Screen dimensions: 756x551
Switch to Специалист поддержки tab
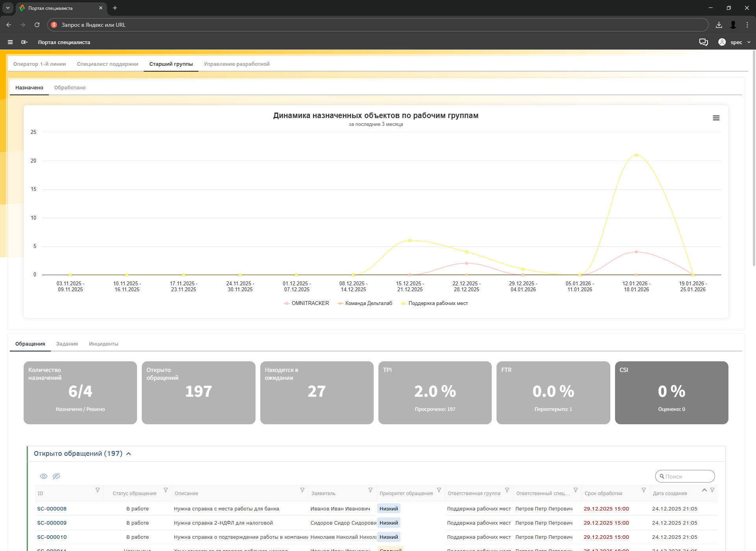[107, 64]
